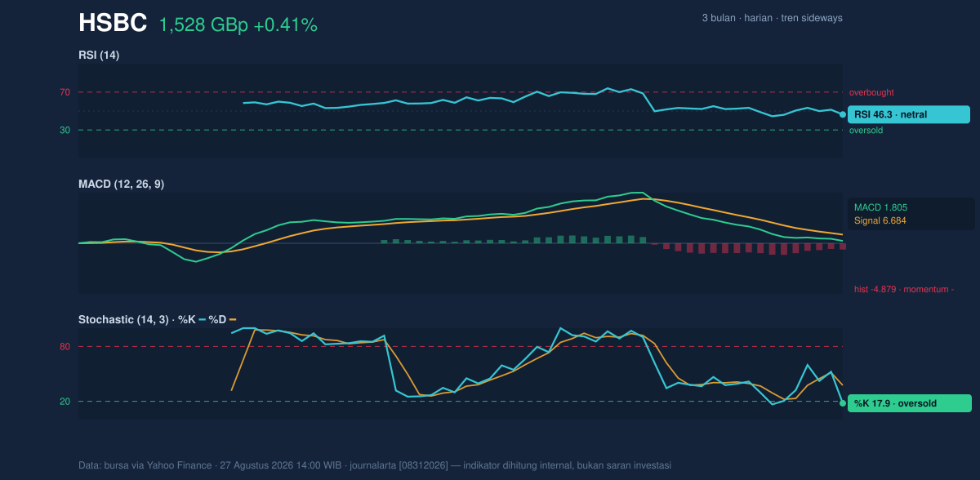
Task: Click the HSBC ticker title
Action: tap(113, 24)
